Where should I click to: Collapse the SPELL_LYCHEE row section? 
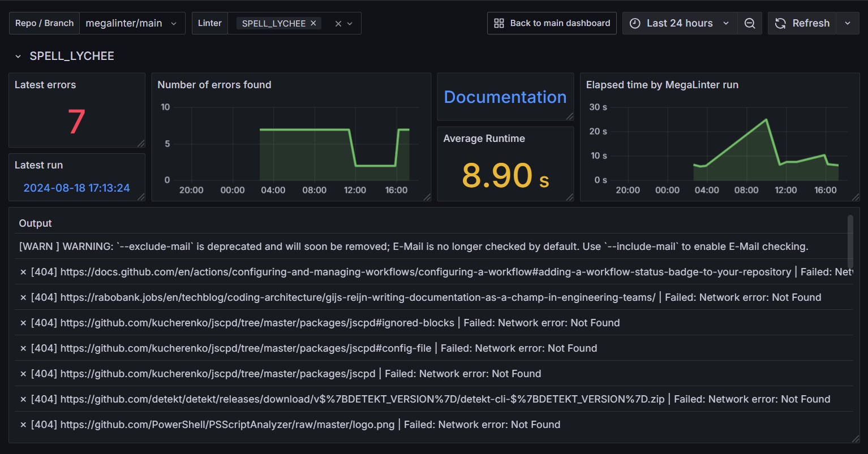click(x=18, y=57)
